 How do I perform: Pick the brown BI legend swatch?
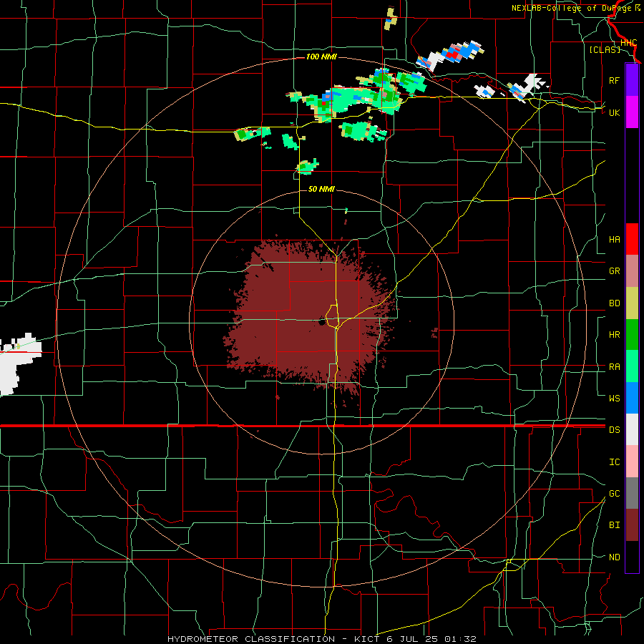click(x=632, y=525)
